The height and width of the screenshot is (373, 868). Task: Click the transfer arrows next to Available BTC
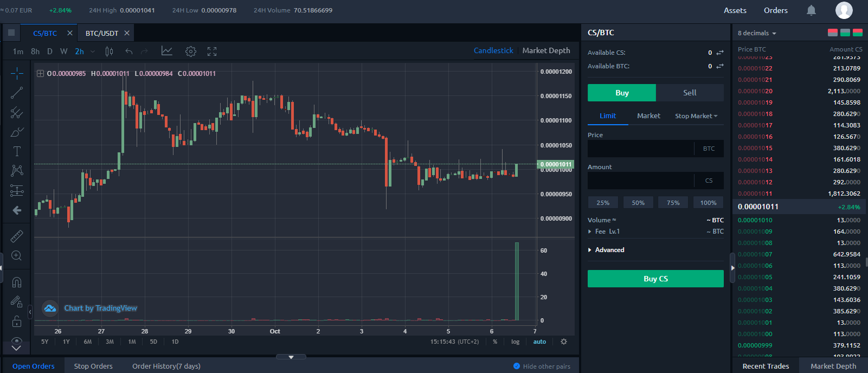click(x=720, y=66)
